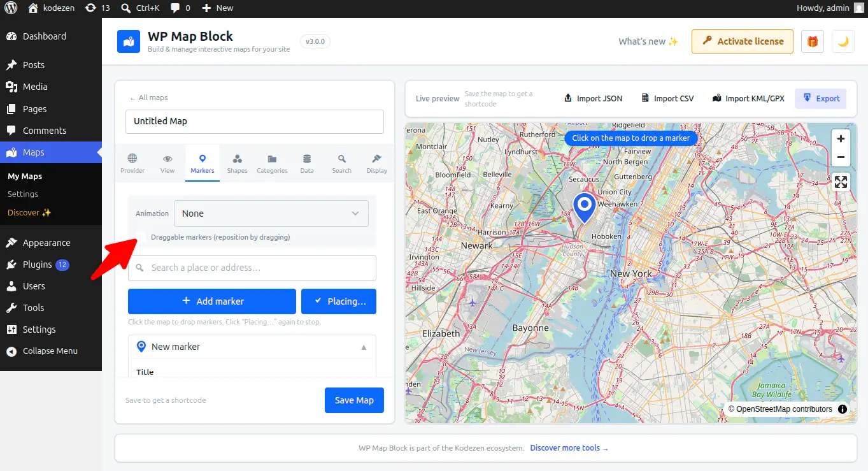Image resolution: width=868 pixels, height=471 pixels.
Task: Click Add marker button
Action: click(x=212, y=301)
